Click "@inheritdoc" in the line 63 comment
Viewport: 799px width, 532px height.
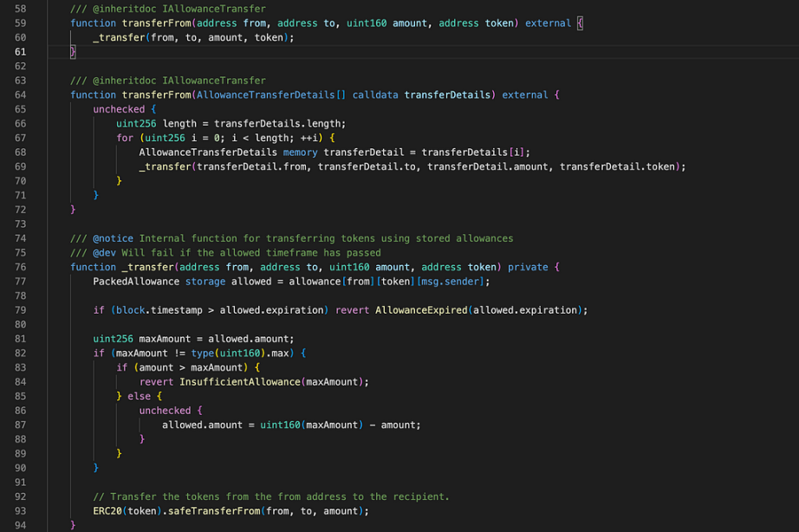tap(124, 81)
